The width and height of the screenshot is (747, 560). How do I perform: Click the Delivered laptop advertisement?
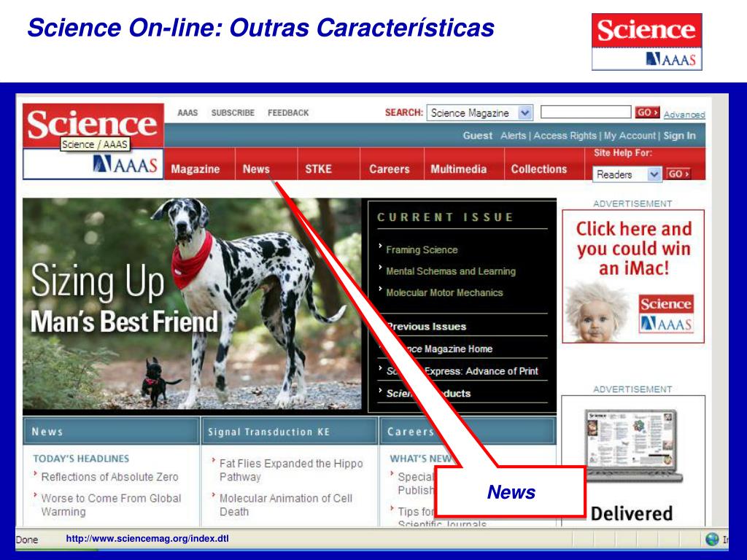point(633,461)
